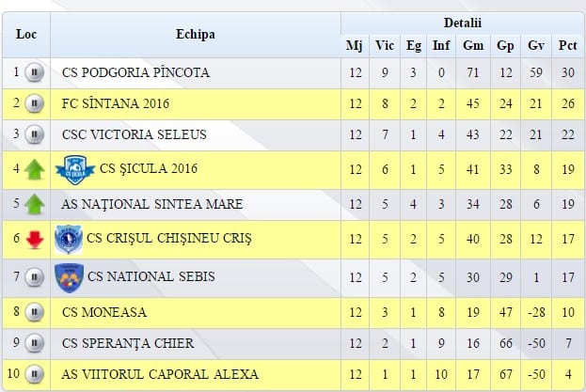Screen dimensions: 586x392
Task: Click the Gm column header
Action: [x=473, y=45]
